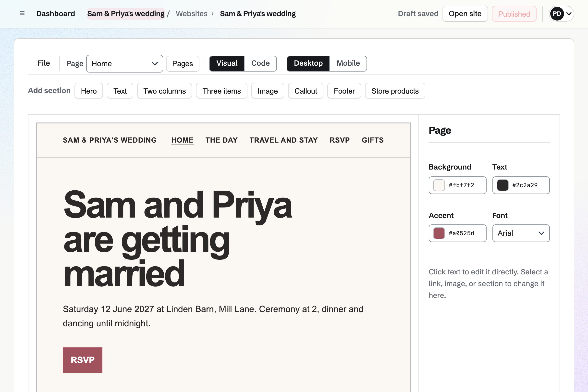Click the hero heading Sam and Priya are getting married
The image size is (588, 392).
pyautogui.click(x=177, y=239)
